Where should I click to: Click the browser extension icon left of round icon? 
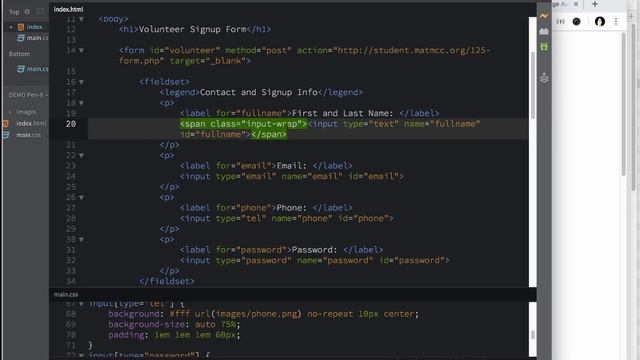560,22
